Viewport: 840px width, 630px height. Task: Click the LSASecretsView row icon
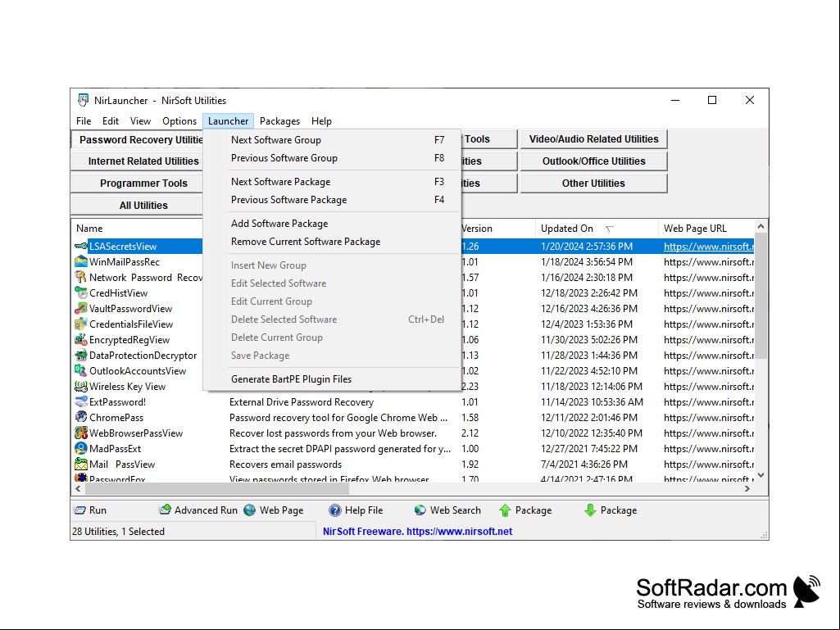[x=81, y=247]
